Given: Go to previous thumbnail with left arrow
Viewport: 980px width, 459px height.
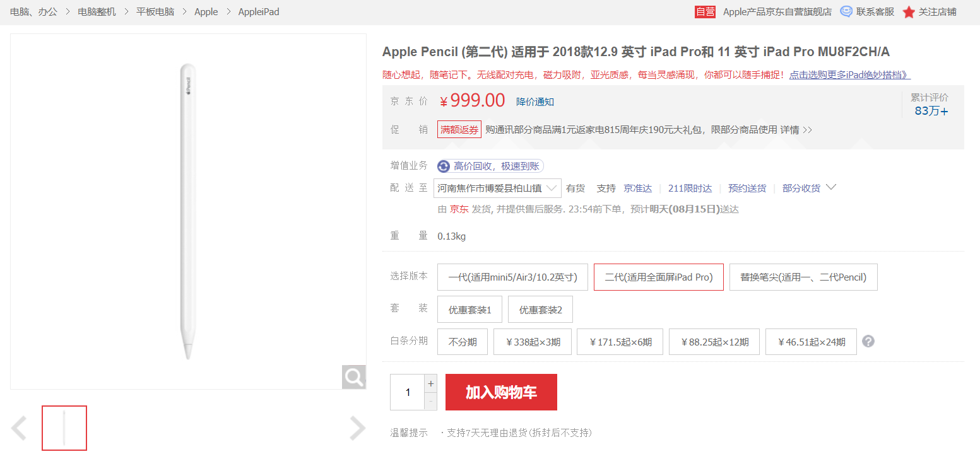Looking at the screenshot, I should coord(20,428).
